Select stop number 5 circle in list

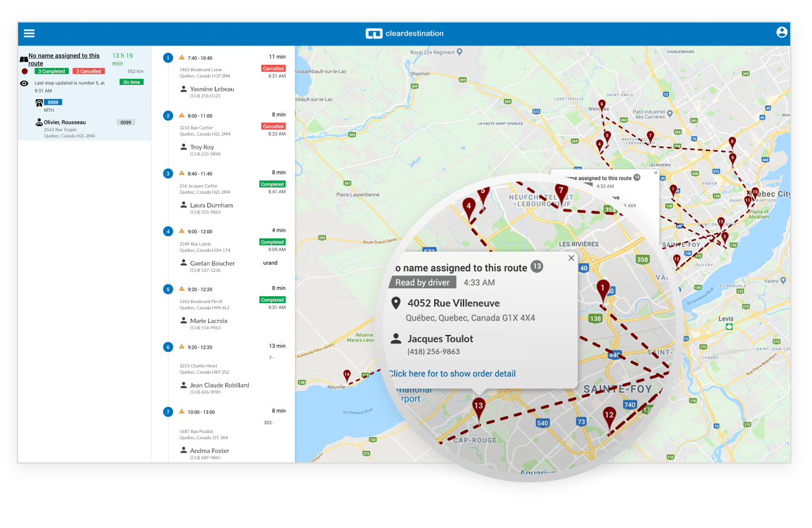click(x=167, y=289)
